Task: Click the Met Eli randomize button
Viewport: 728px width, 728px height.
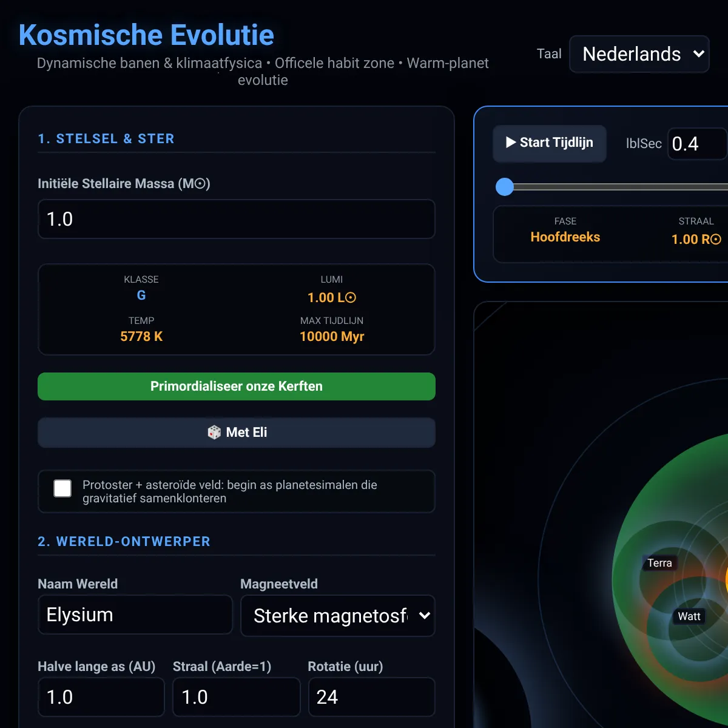Action: coord(237,433)
